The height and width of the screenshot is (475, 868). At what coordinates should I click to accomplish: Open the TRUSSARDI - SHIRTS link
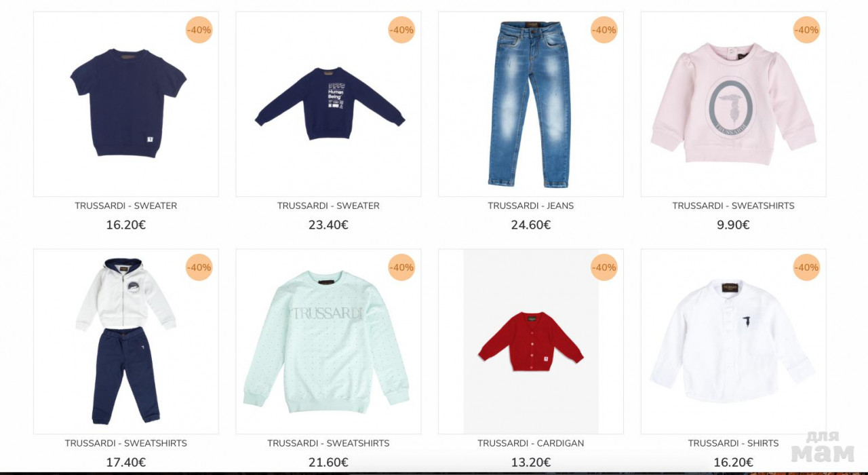[x=733, y=443]
